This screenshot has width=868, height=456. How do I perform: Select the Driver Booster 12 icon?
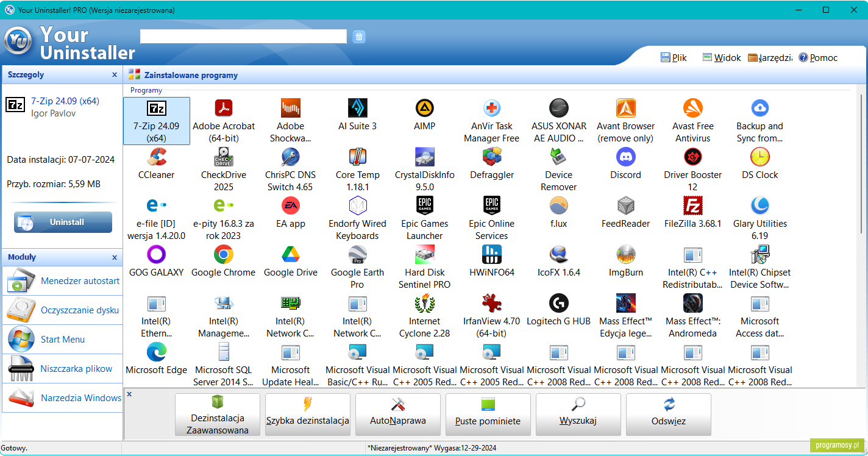coord(693,157)
